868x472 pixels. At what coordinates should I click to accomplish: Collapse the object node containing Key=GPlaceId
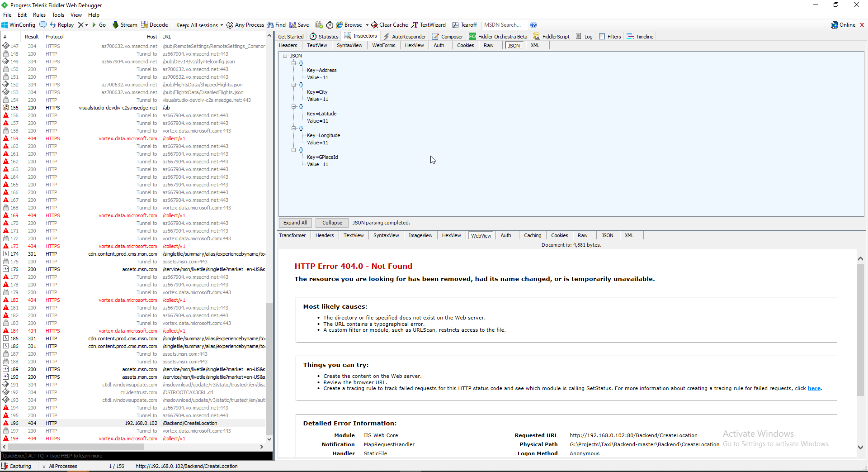click(293, 150)
